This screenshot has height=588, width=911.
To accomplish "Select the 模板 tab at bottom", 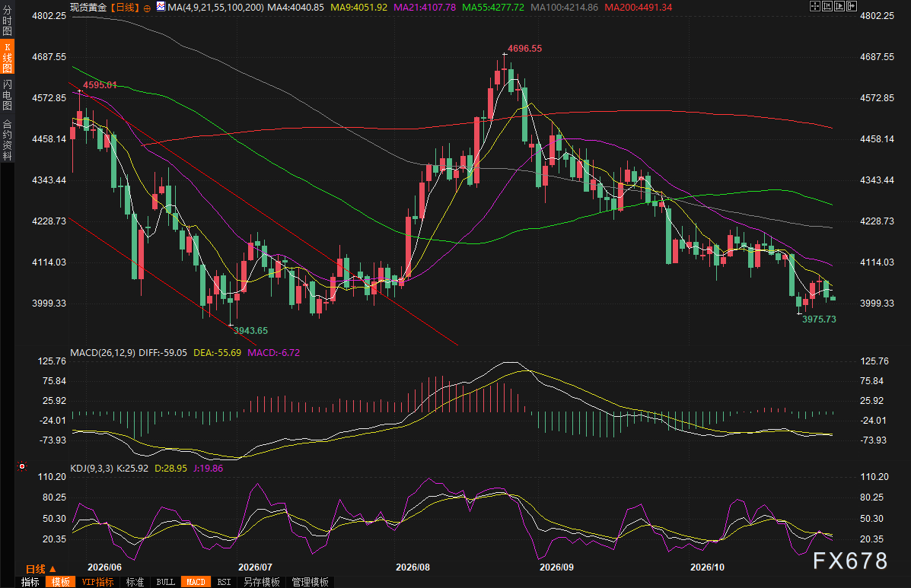I will (60, 582).
